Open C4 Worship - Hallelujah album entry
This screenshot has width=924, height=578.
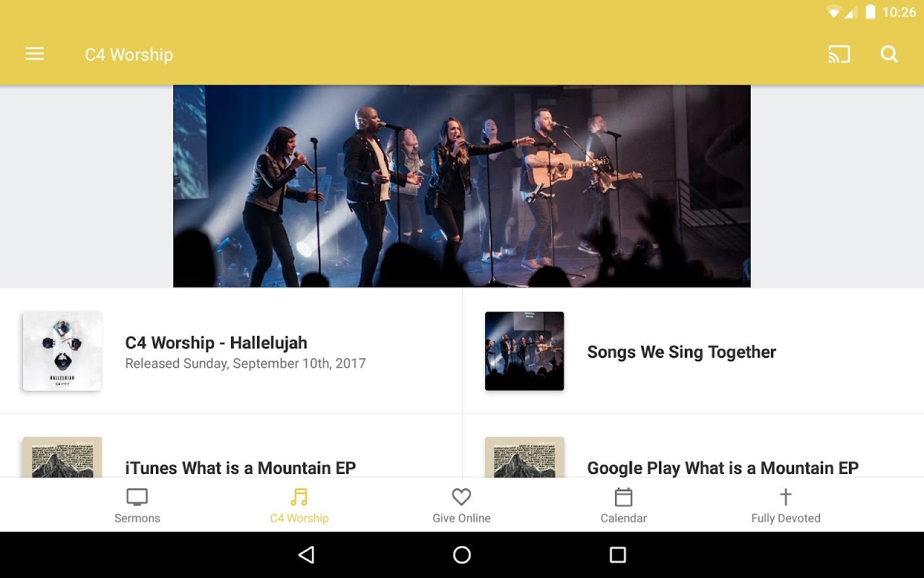tap(231, 351)
